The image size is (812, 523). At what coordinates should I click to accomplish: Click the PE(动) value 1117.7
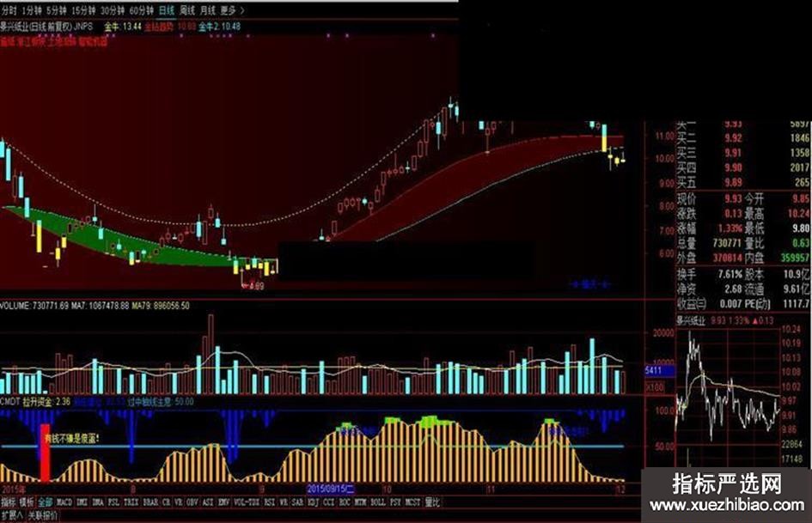coord(797,303)
